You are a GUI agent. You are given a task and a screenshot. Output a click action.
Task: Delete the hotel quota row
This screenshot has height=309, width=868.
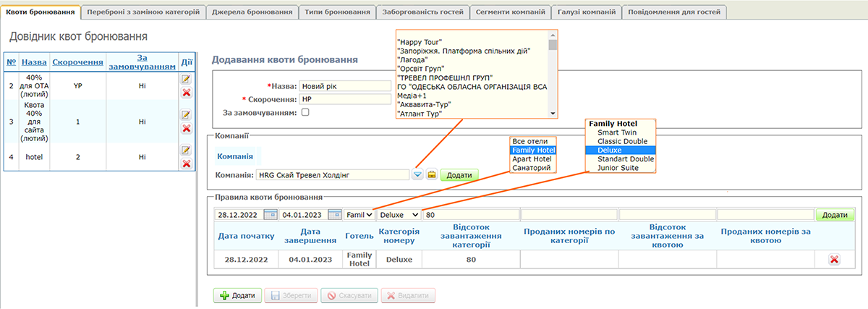pyautogui.click(x=186, y=164)
